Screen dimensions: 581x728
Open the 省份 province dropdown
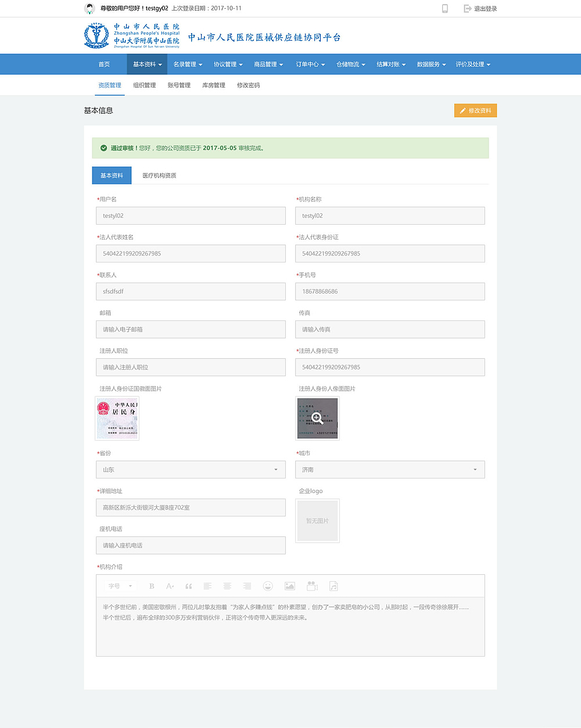click(x=191, y=470)
